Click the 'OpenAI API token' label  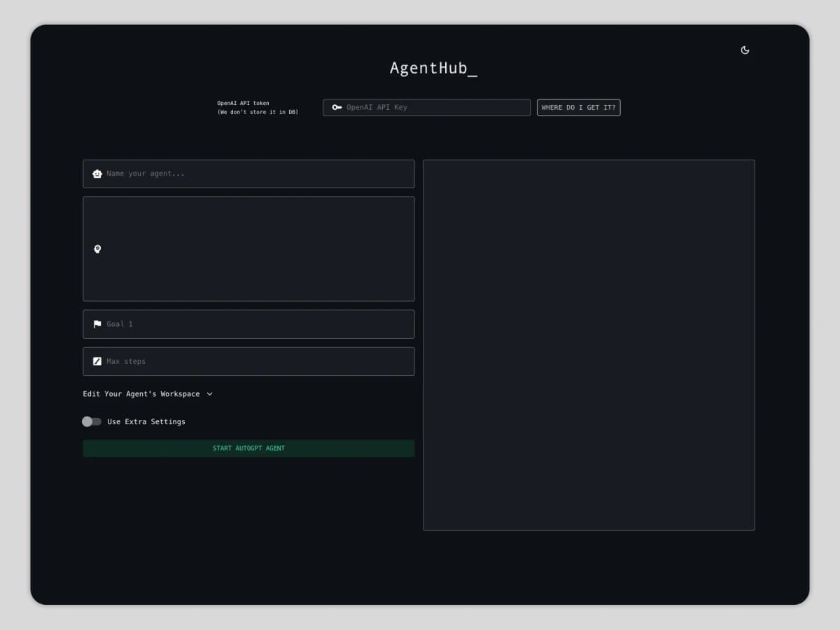click(x=243, y=103)
